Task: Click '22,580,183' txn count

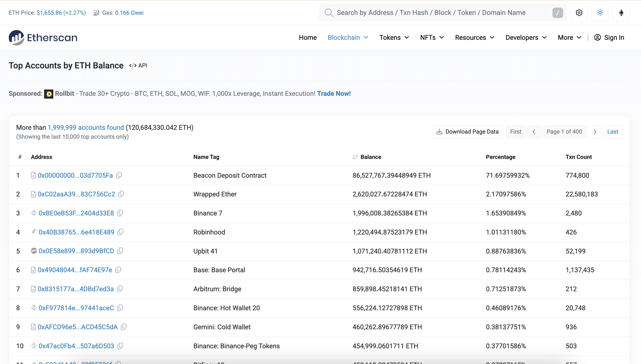Action: pos(582,194)
